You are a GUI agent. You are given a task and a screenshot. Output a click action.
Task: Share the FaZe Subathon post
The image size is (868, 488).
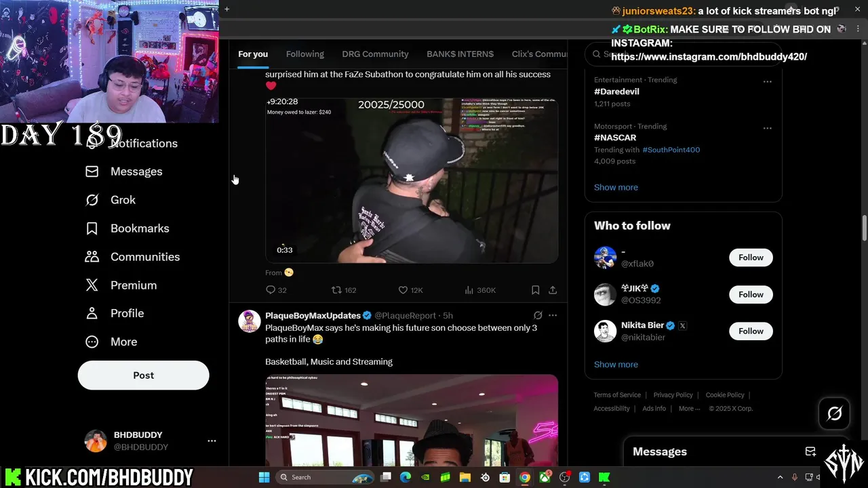(x=553, y=290)
